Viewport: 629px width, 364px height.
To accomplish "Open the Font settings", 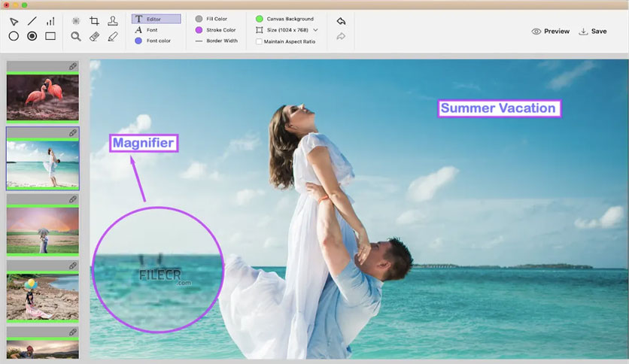I will tap(147, 29).
